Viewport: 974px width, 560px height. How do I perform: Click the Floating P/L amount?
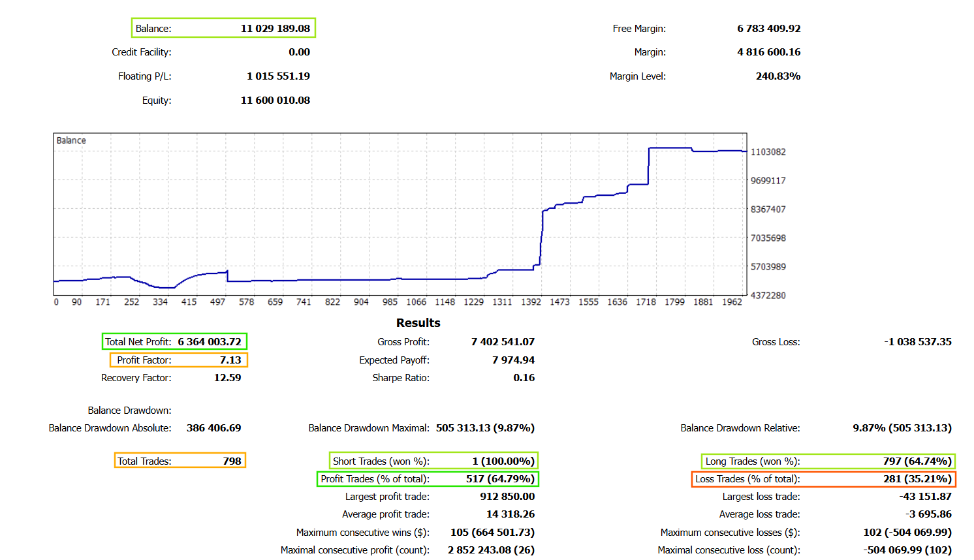(x=278, y=76)
